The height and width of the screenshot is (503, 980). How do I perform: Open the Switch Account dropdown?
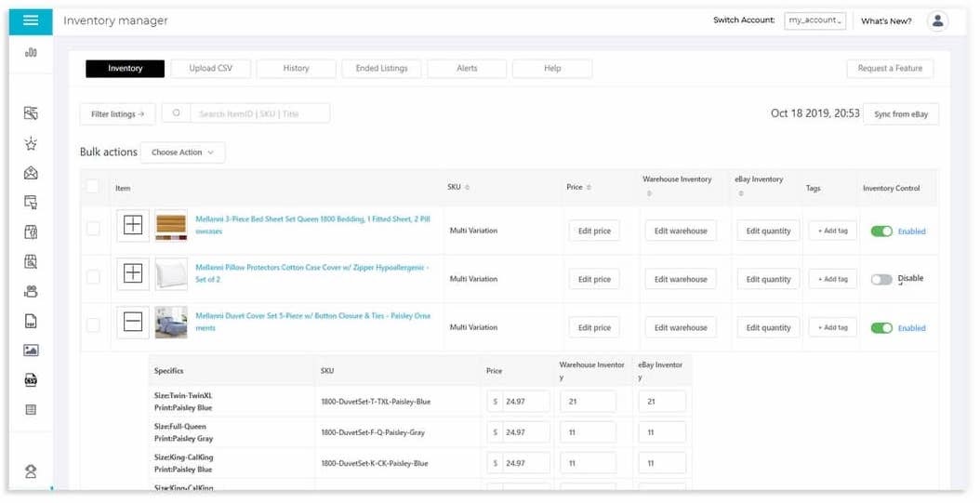click(x=814, y=20)
